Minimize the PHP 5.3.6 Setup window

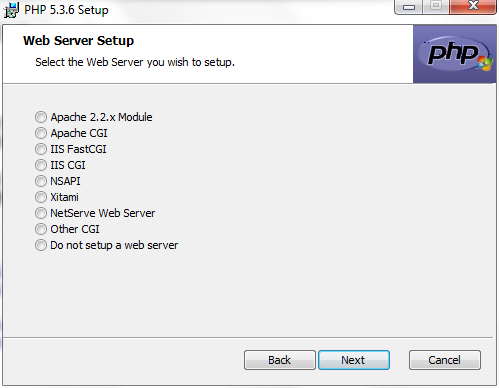[409, 7]
